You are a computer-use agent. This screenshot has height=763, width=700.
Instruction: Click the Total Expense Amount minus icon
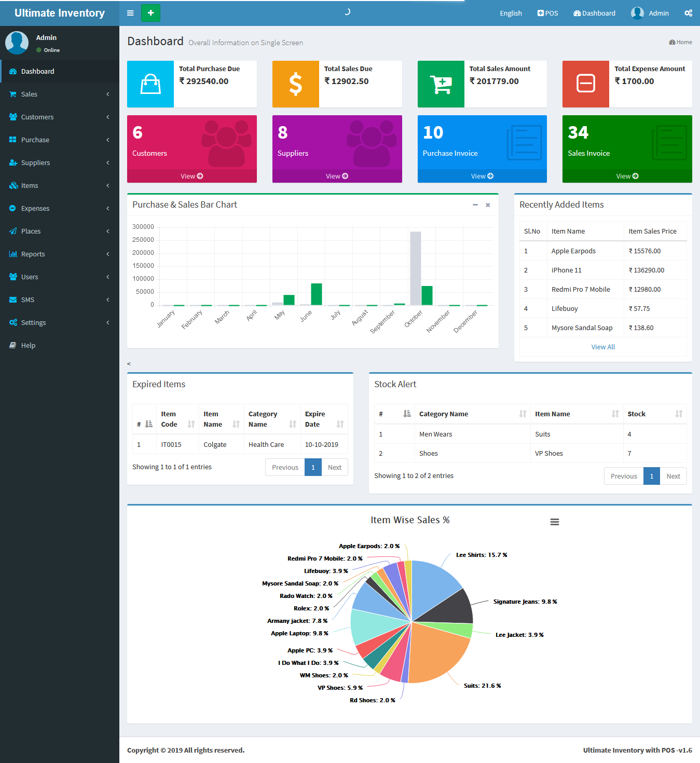pyautogui.click(x=585, y=84)
